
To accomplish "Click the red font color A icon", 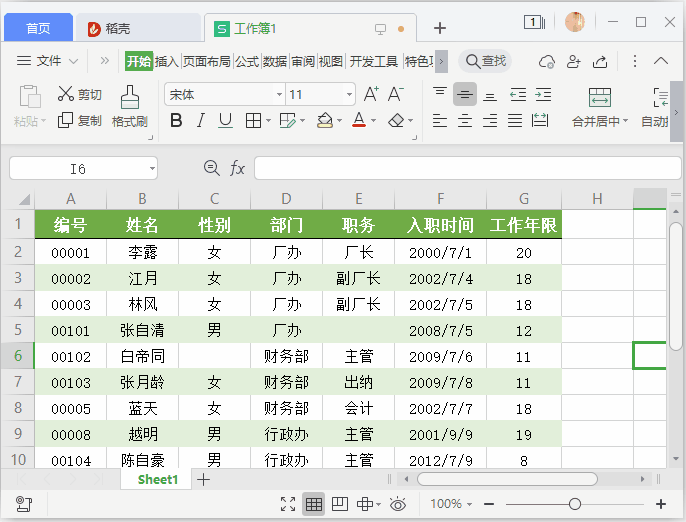I will click(359, 120).
